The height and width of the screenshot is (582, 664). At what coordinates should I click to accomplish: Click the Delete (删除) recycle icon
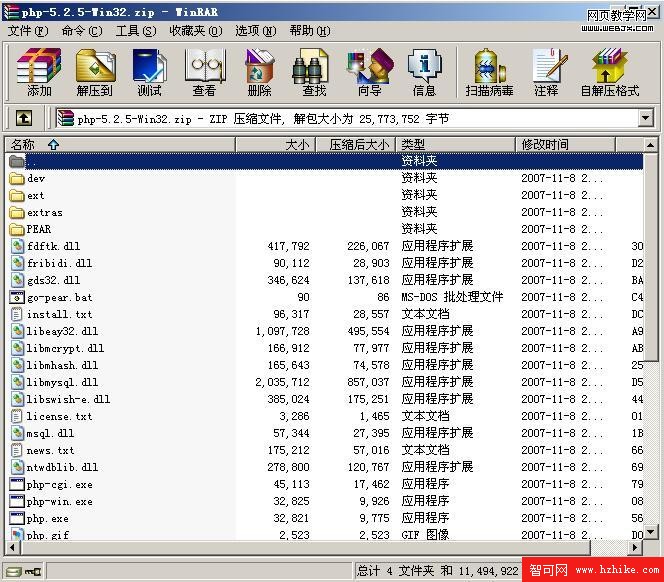[259, 72]
